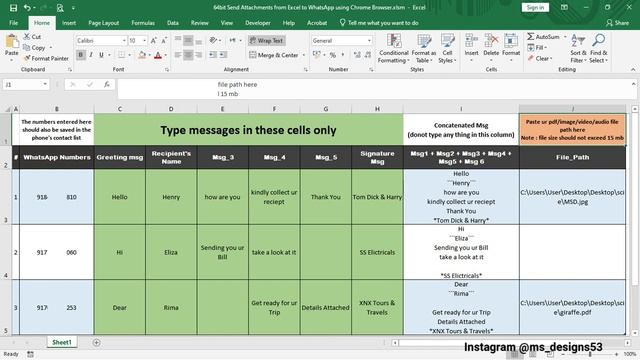Screen dimensions: 640x360
Task: Add a new sheet with the plus icon
Action: click(96, 342)
